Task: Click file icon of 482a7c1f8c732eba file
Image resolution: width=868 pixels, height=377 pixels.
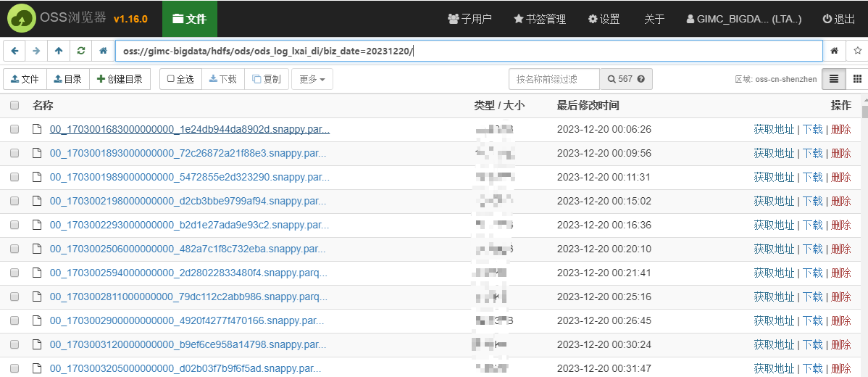Action: pyautogui.click(x=37, y=249)
